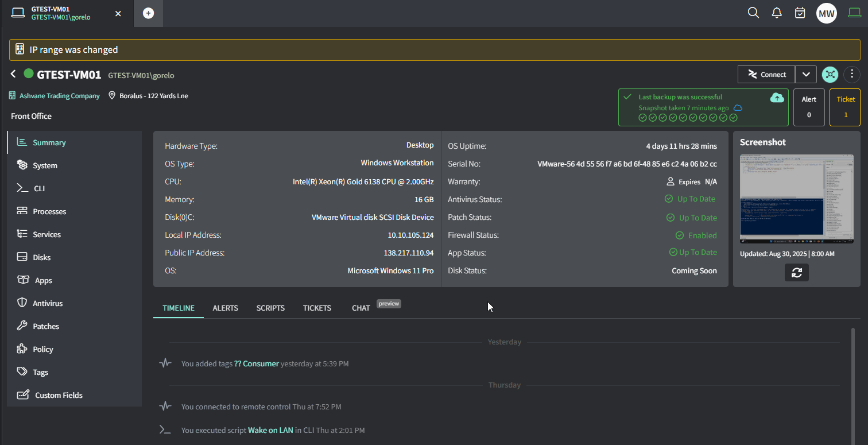Click the Connect button
Image resolution: width=868 pixels, height=445 pixels.
click(766, 75)
